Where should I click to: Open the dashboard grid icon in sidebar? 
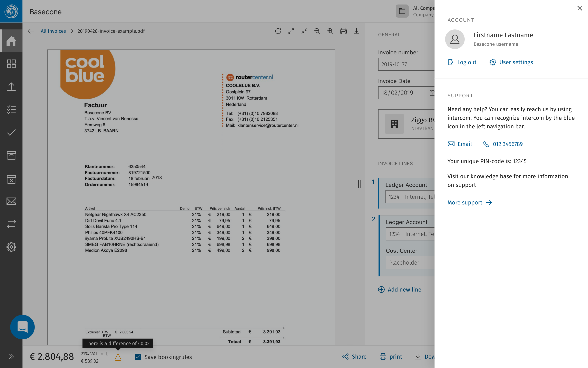coord(11,64)
